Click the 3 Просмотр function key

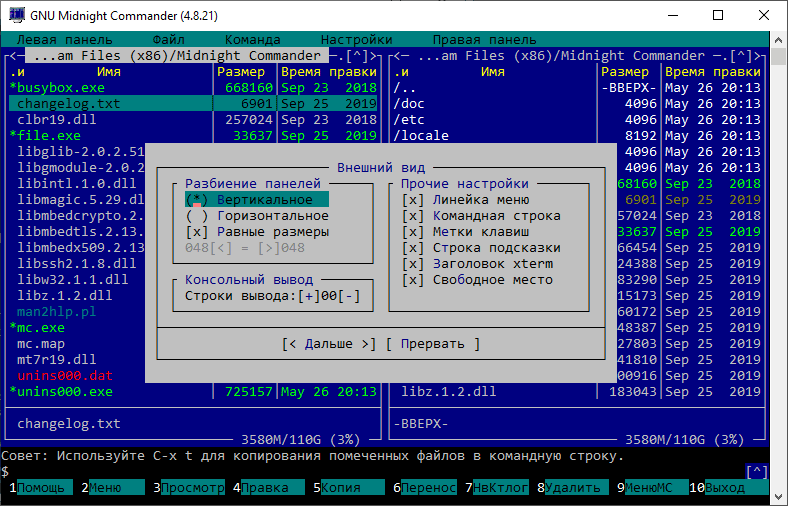click(x=189, y=487)
